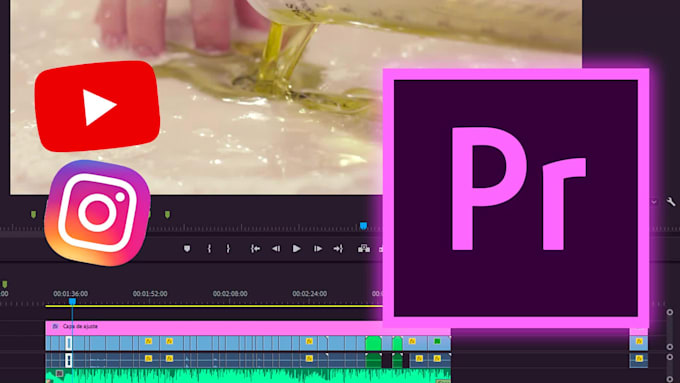The height and width of the screenshot is (383, 680).
Task: Step back one frame
Action: (x=276, y=249)
